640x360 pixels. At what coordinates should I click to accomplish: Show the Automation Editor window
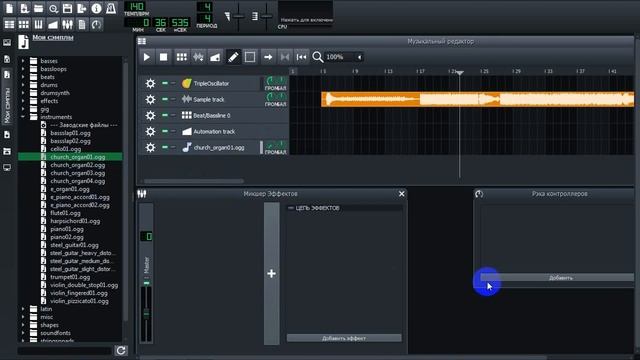53,24
